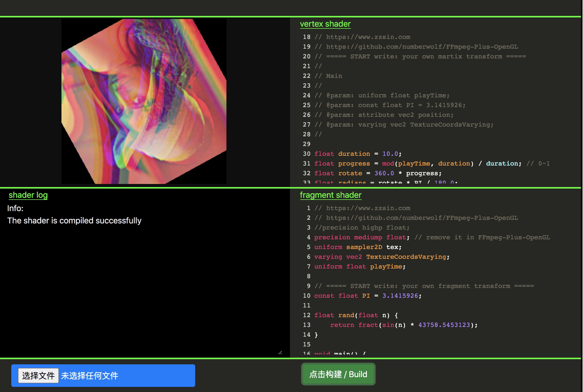Click fragment line 7 uniform float playTime

click(360, 266)
